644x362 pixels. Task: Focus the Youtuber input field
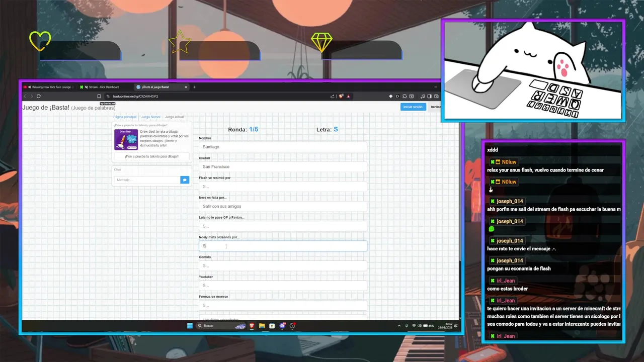(283, 286)
